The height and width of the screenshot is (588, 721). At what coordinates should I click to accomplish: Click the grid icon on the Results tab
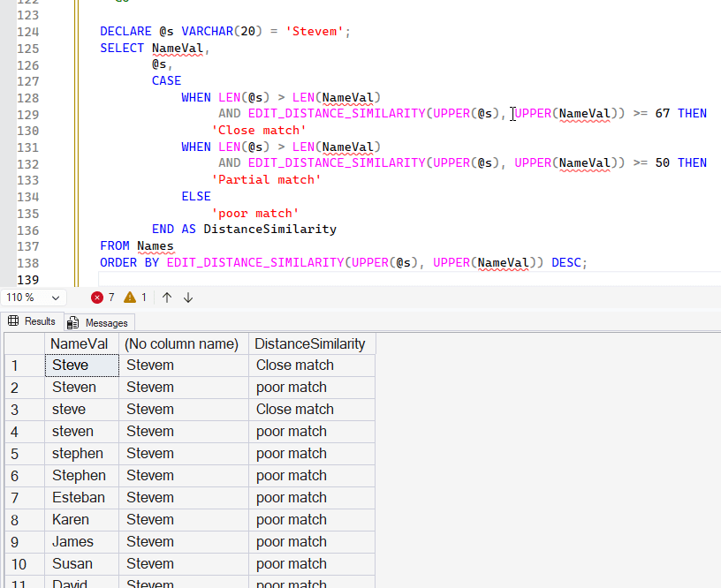(x=14, y=321)
